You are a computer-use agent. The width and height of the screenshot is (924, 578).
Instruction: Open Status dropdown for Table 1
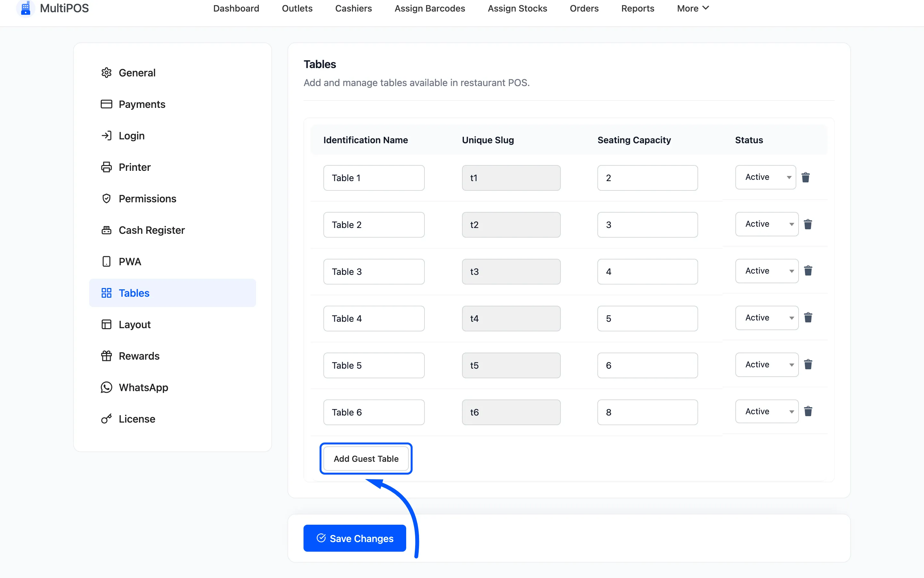point(766,177)
